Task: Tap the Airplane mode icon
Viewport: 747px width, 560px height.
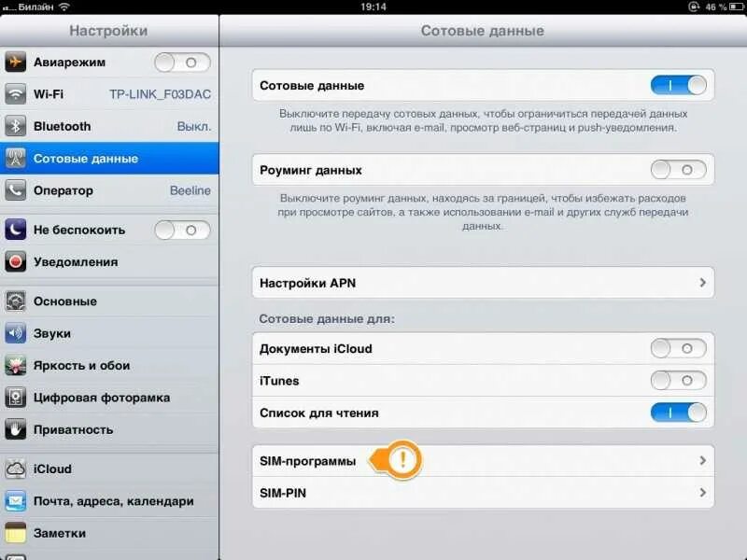Action: 15,63
